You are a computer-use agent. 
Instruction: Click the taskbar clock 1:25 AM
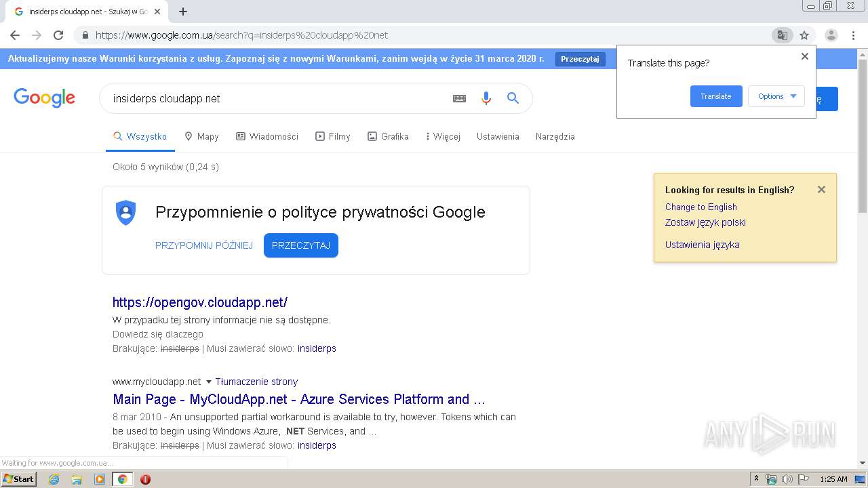point(833,479)
